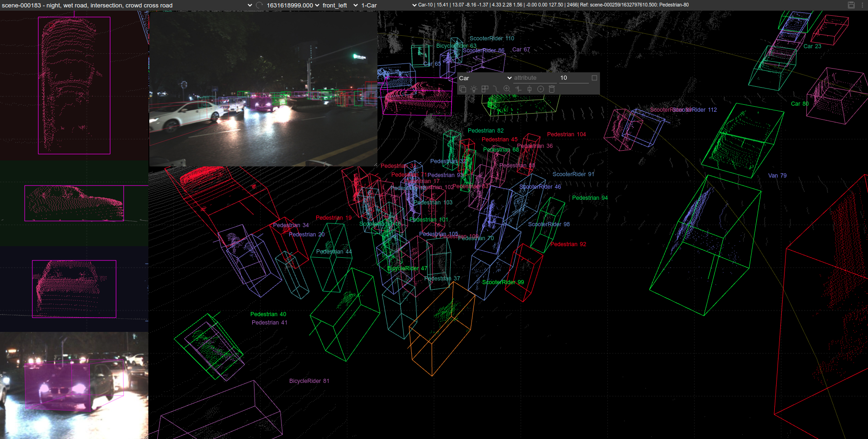This screenshot has width=868, height=439.
Task: Open the frame timestamp dropdown 1631618999.000
Action: coord(293,5)
